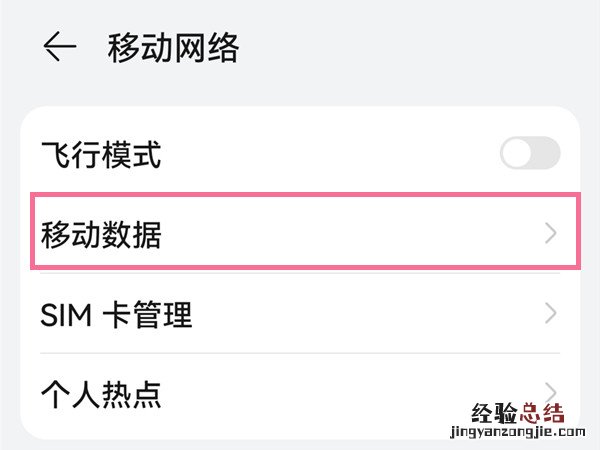
Task: Toggle the 飞行模式 switch
Action: [x=530, y=154]
